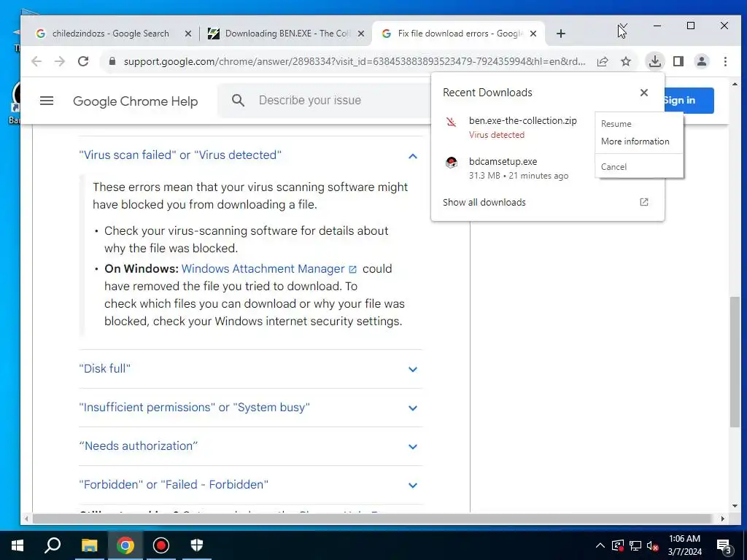The height and width of the screenshot is (560, 747).
Task: Click "Virus scan failed" or "Virus detected" heading
Action: point(180,155)
